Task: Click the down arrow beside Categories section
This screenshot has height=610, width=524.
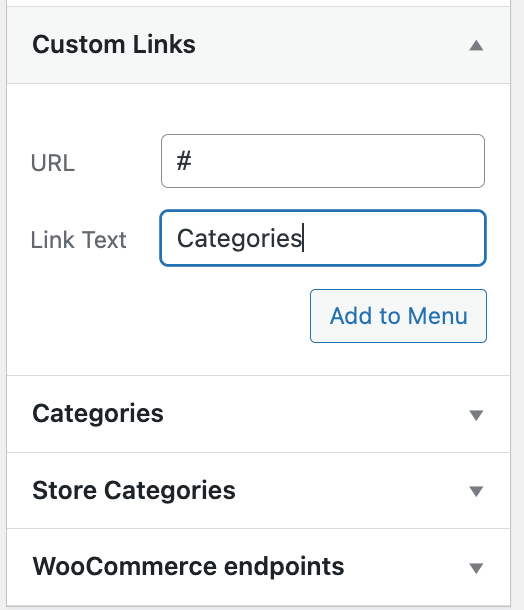Action: 476,415
